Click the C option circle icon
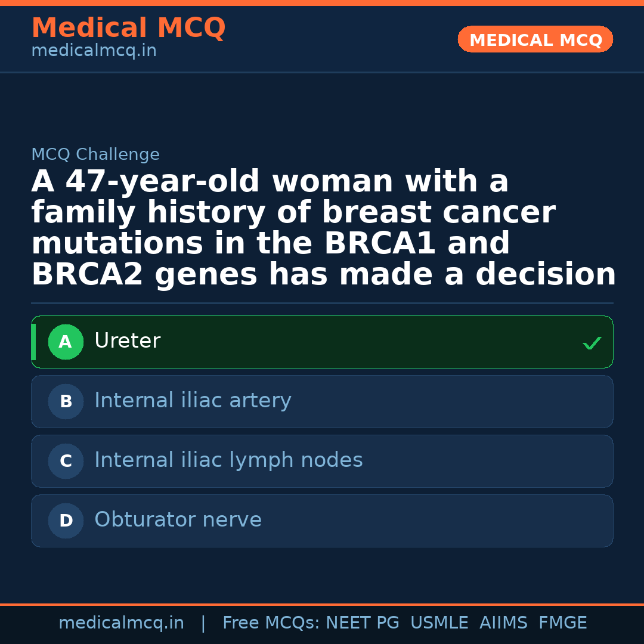This screenshot has width=644, height=644. click(x=66, y=461)
